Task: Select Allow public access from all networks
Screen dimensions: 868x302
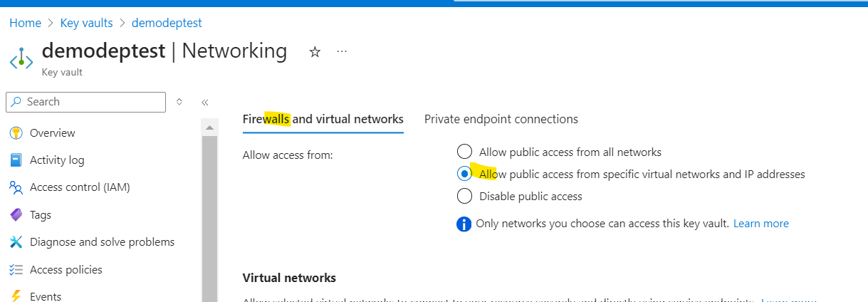Action: point(464,152)
